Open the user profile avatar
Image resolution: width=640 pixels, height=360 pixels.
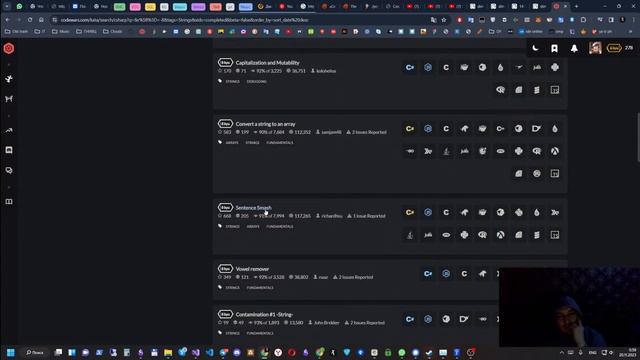(x=595, y=48)
